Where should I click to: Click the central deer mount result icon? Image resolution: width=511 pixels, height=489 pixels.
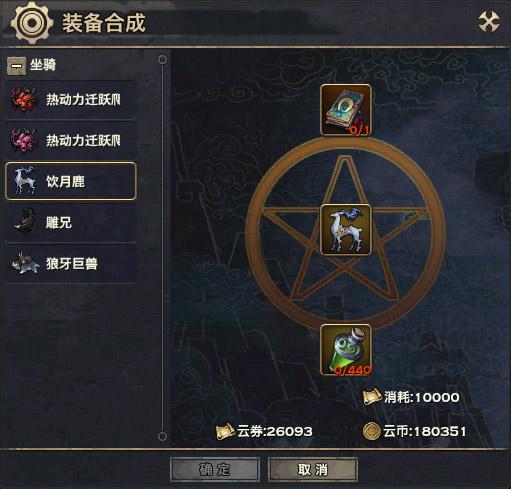point(346,230)
